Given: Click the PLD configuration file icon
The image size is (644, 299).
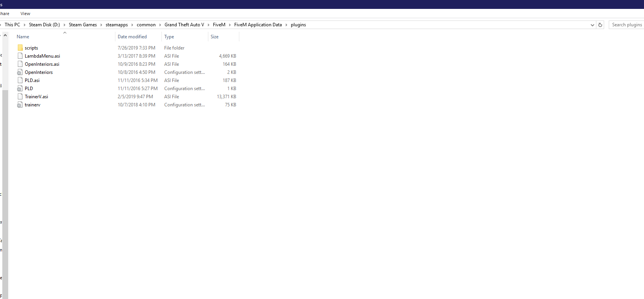Looking at the screenshot, I should click(20, 89).
